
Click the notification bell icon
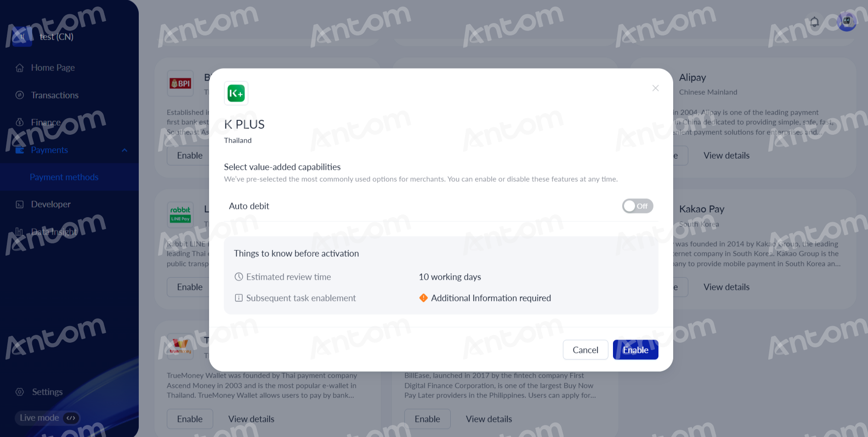pos(814,22)
